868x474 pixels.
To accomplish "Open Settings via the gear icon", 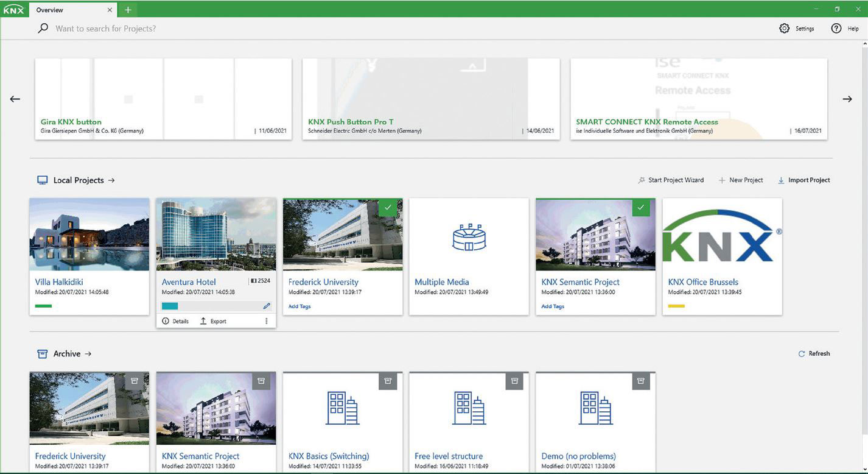I will pos(785,29).
